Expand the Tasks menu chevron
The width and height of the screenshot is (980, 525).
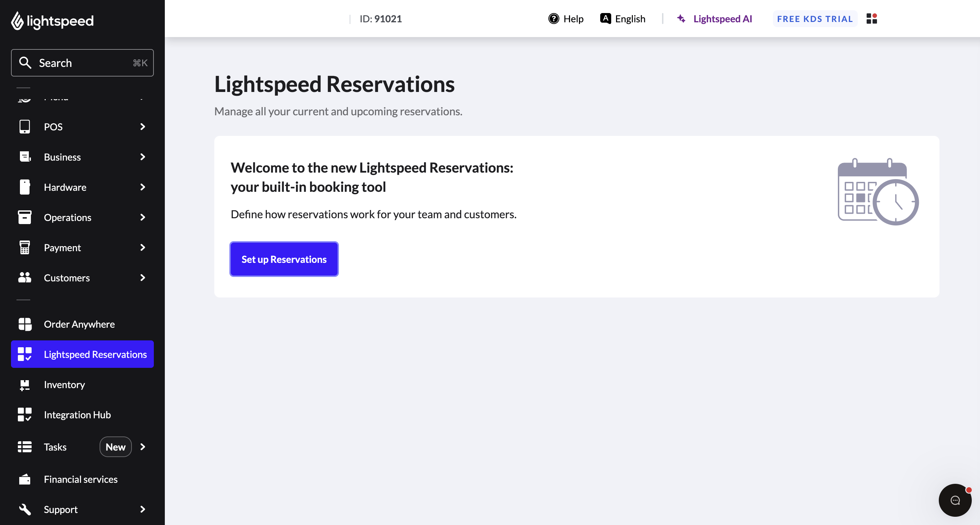[143, 447]
